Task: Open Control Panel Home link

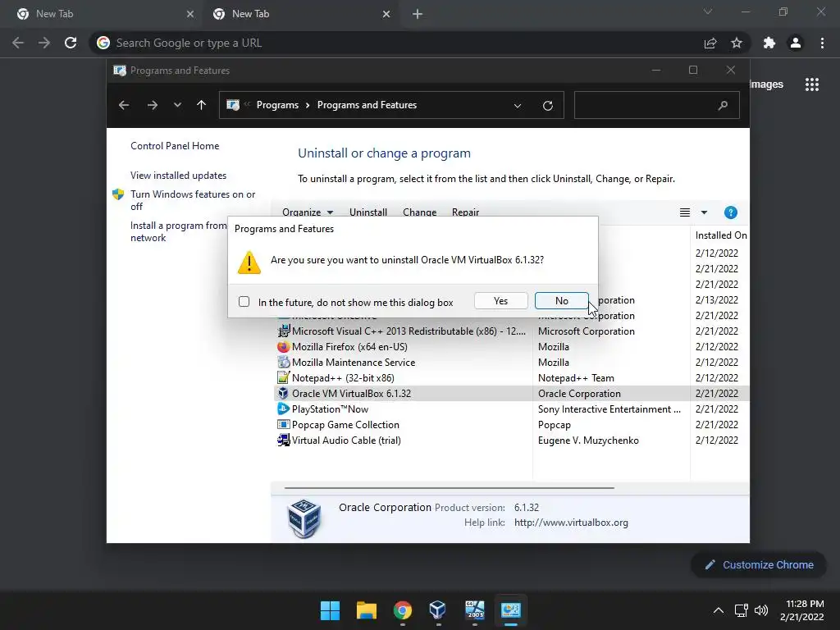Action: click(175, 146)
